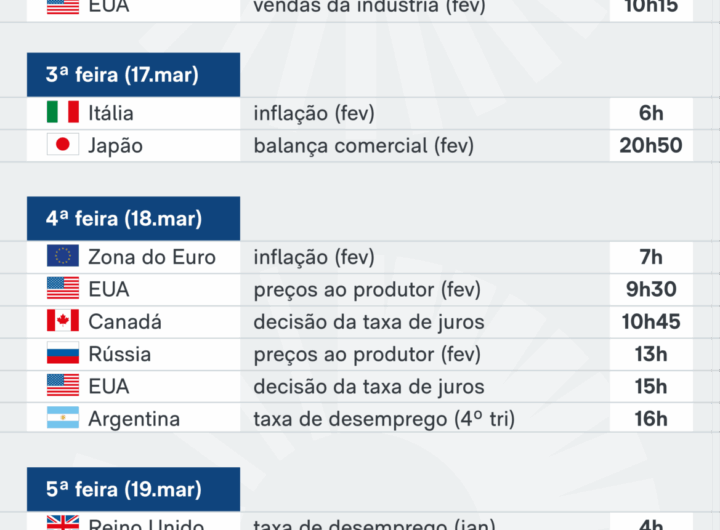720x530 pixels.
Task: Click Argentina taxa de desemprego (4º tri)
Action: coord(384,419)
